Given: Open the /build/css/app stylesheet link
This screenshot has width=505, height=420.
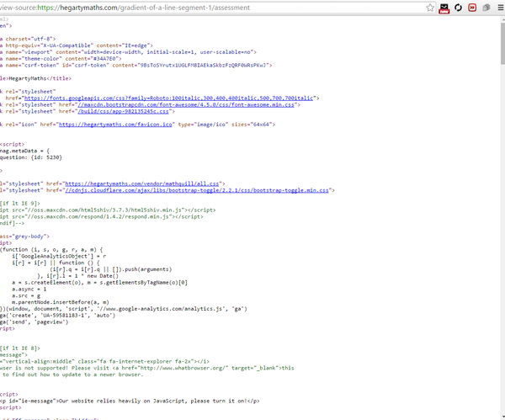Looking at the screenshot, I should point(123,111).
